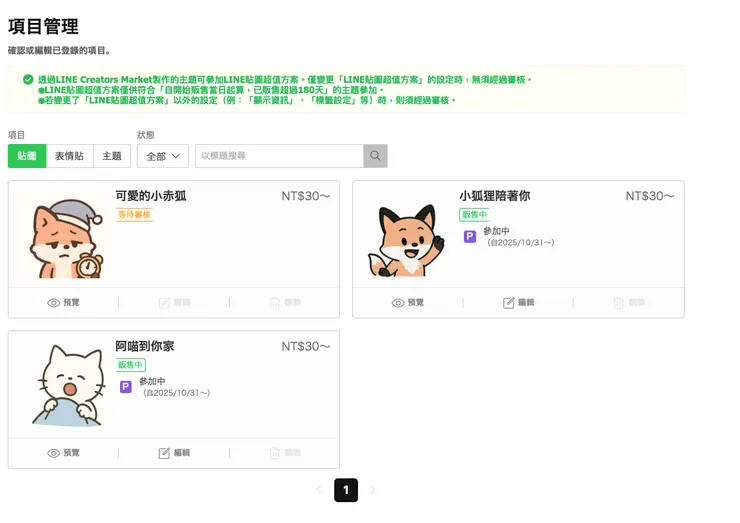Click the trash 刪除 button for 小狐狸陪著你

click(x=629, y=303)
